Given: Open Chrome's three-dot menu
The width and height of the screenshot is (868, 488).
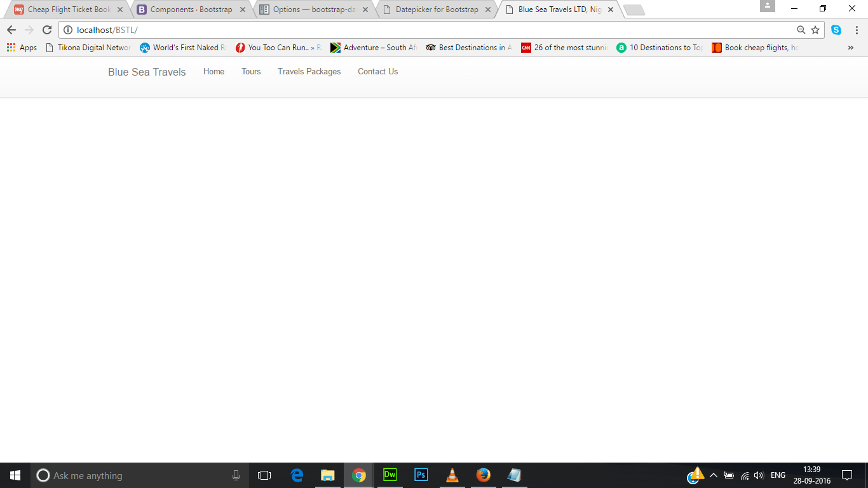Looking at the screenshot, I should pos(857,30).
